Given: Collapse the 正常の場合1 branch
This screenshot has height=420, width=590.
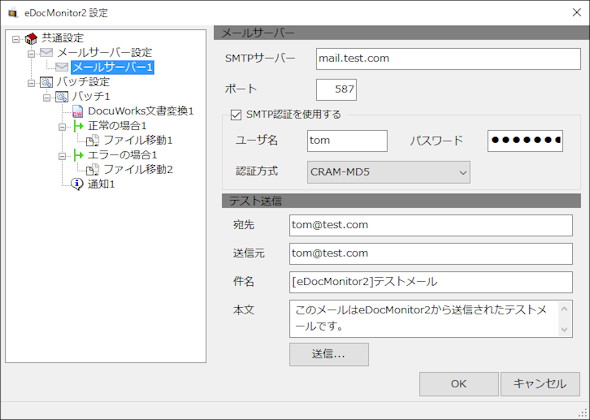Looking at the screenshot, I should (x=62, y=127).
